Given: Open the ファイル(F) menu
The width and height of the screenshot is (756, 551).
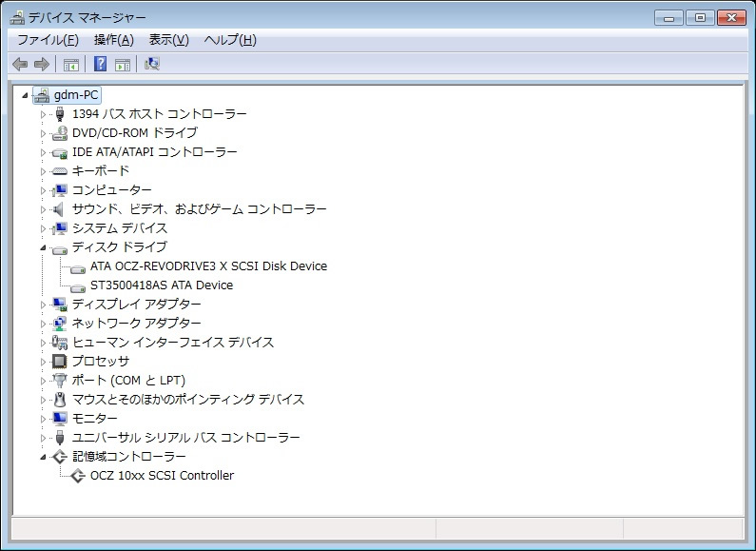Looking at the screenshot, I should coord(48,40).
